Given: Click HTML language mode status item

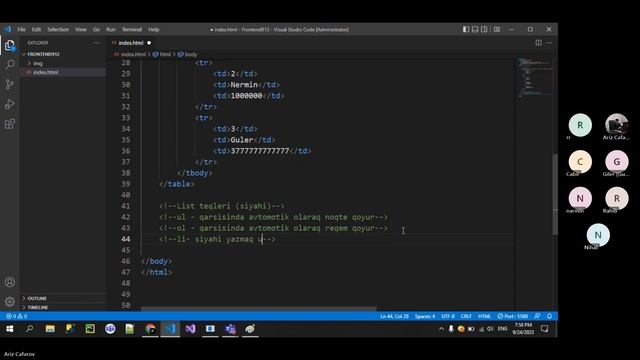Looking at the screenshot, I should (484, 316).
